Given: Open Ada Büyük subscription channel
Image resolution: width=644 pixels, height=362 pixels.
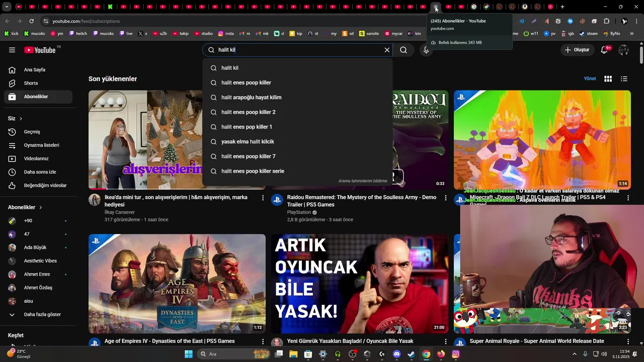Looking at the screenshot, I should pyautogui.click(x=38, y=247).
